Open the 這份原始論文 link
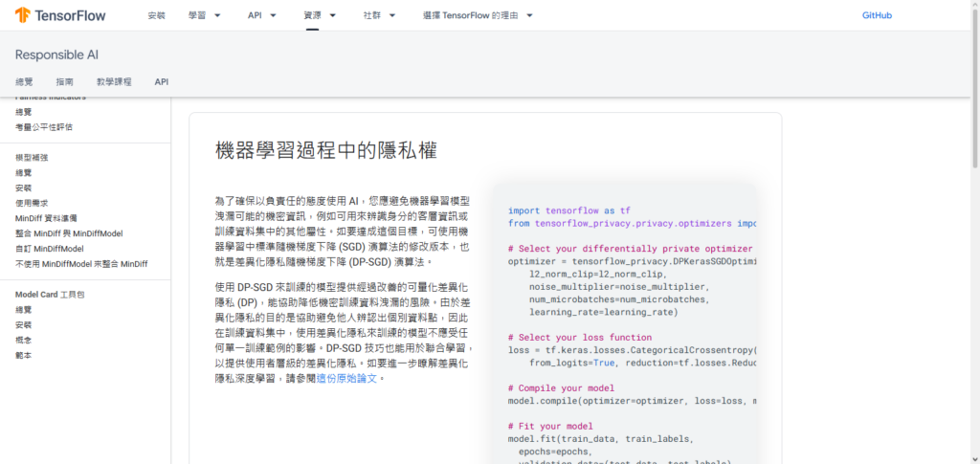The image size is (980, 464). click(346, 379)
